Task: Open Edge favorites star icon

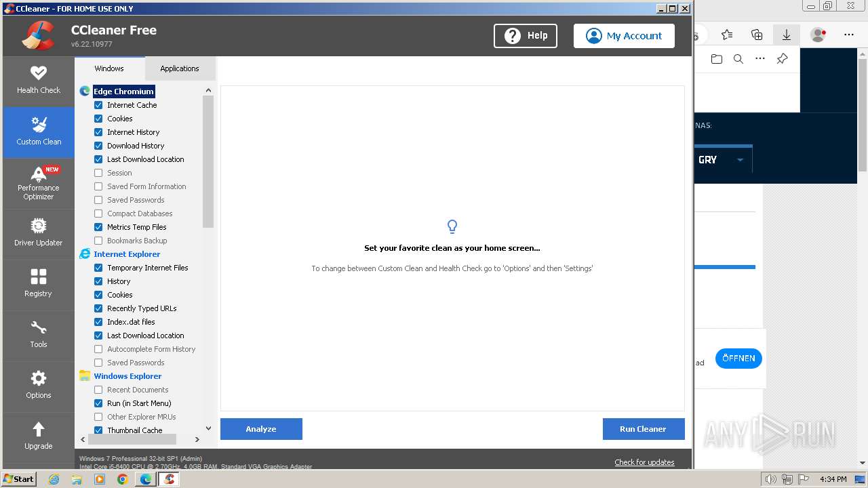Action: pyautogui.click(x=727, y=35)
